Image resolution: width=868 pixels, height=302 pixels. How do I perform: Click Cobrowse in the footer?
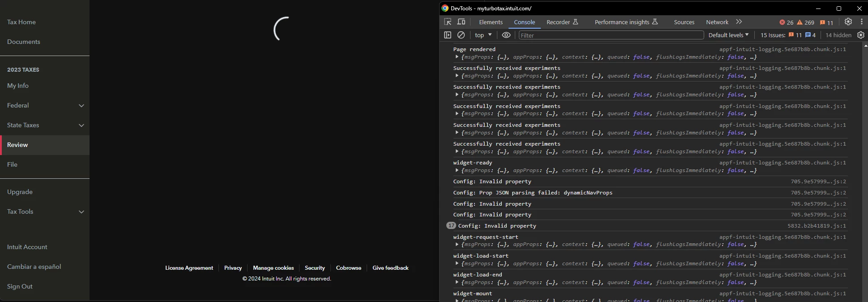tap(349, 268)
